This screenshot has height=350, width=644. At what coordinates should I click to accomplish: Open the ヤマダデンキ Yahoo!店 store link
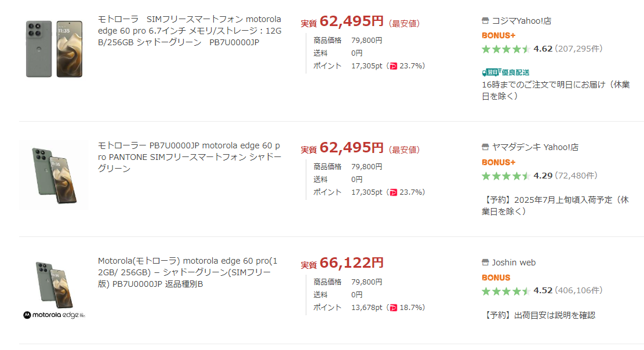coord(535,147)
